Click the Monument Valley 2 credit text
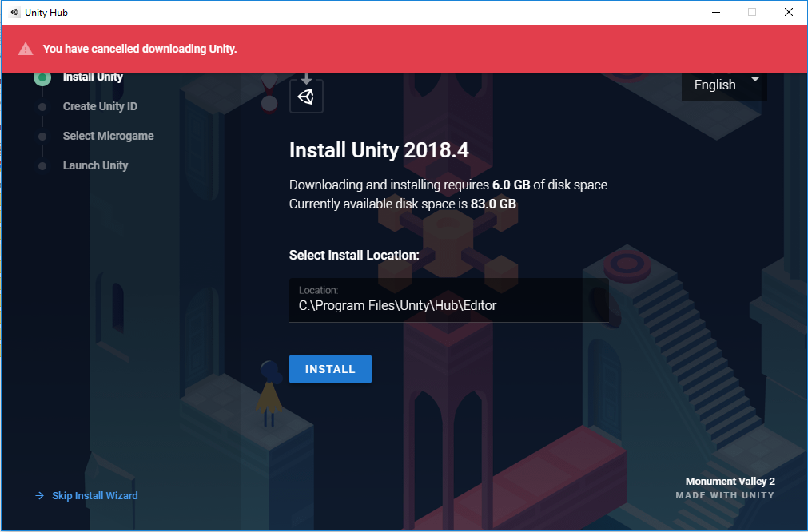The height and width of the screenshot is (532, 808). tap(730, 481)
